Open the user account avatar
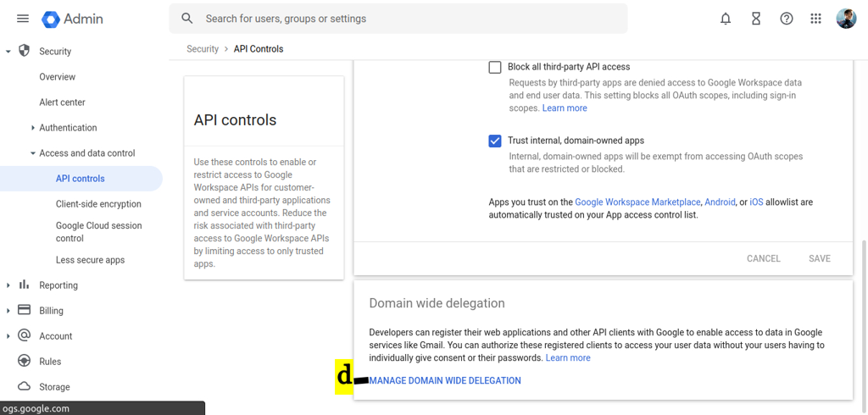 pos(846,19)
